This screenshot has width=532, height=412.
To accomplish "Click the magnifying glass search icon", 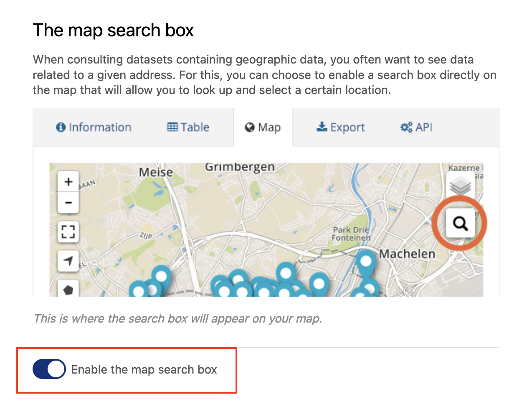I will 460,224.
